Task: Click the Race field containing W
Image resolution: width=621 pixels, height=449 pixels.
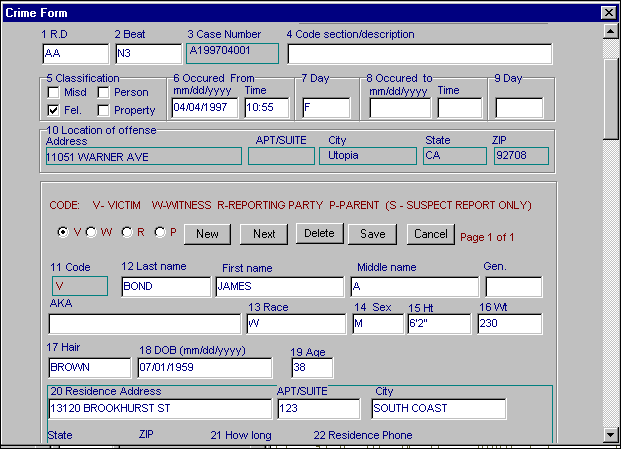Action: click(296, 324)
